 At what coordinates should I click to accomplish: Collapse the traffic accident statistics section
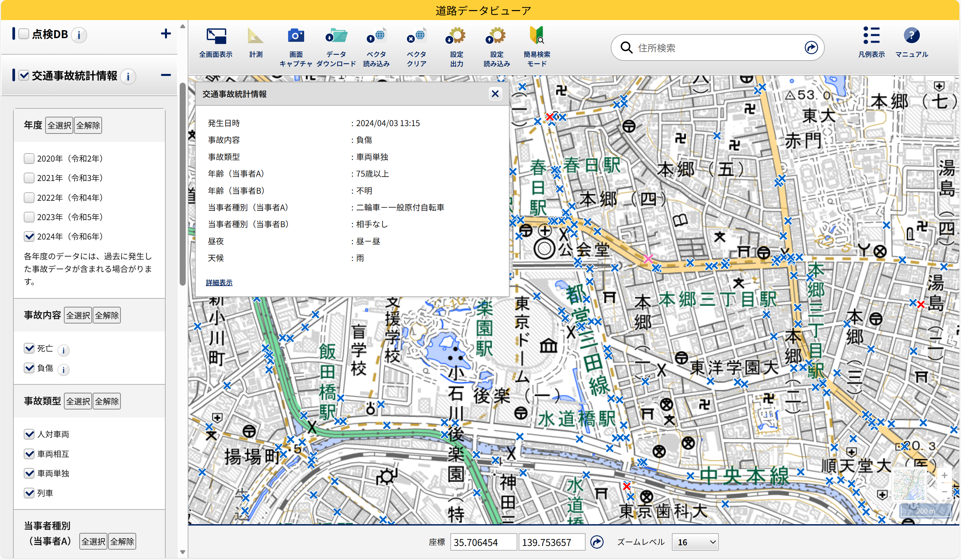pyautogui.click(x=166, y=76)
